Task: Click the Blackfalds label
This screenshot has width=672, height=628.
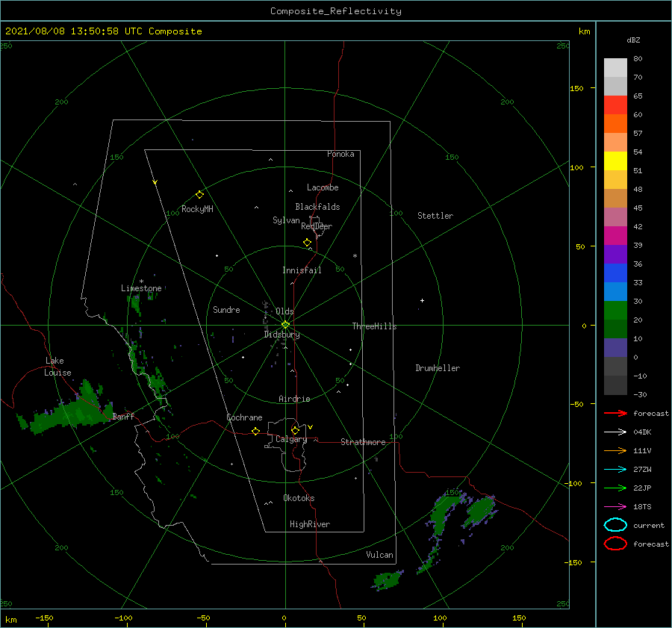Action: [317, 207]
